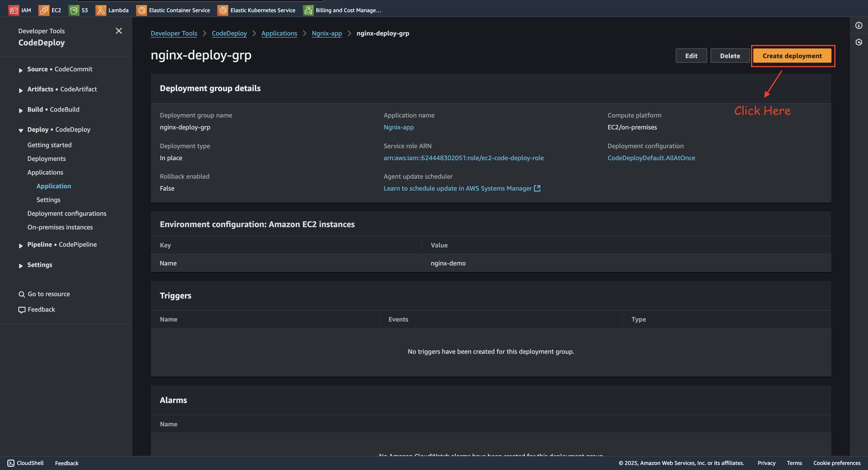Click the Alarms section Name column header
The height and width of the screenshot is (470, 868).
coord(169,424)
